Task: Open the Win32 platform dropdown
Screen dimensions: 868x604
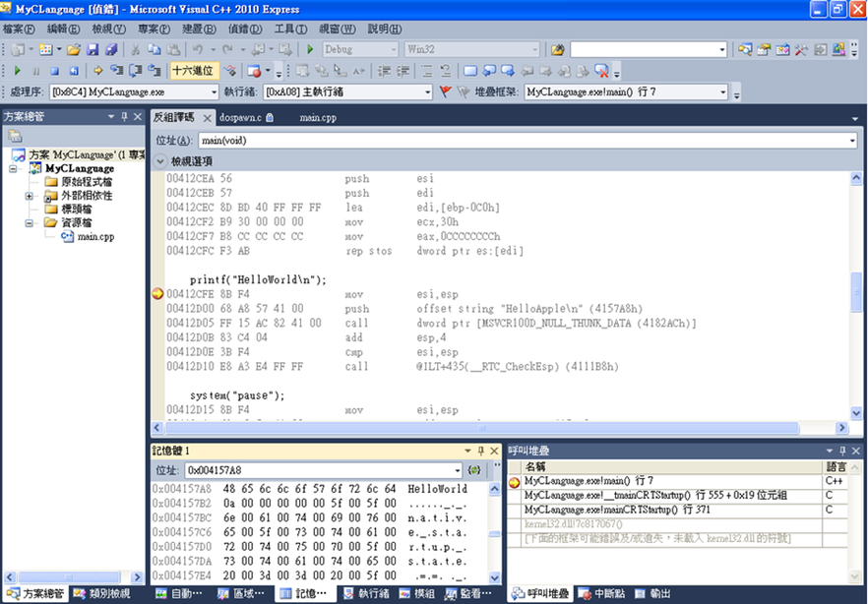Action: (534, 50)
